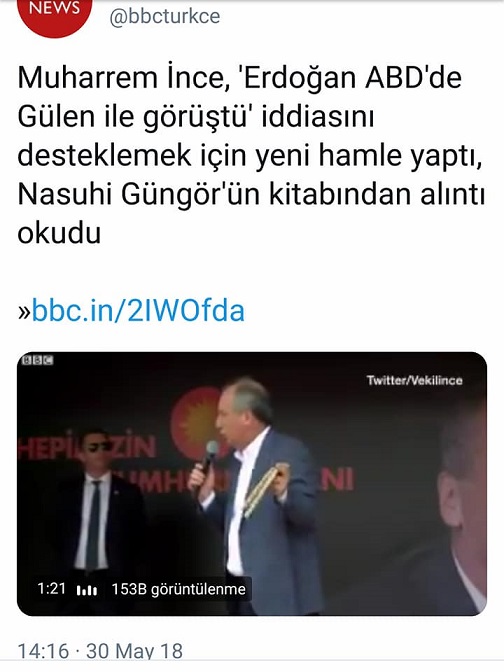This screenshot has height=672, width=504.
Task: Open the @bbcturkce profile handle
Action: (165, 17)
